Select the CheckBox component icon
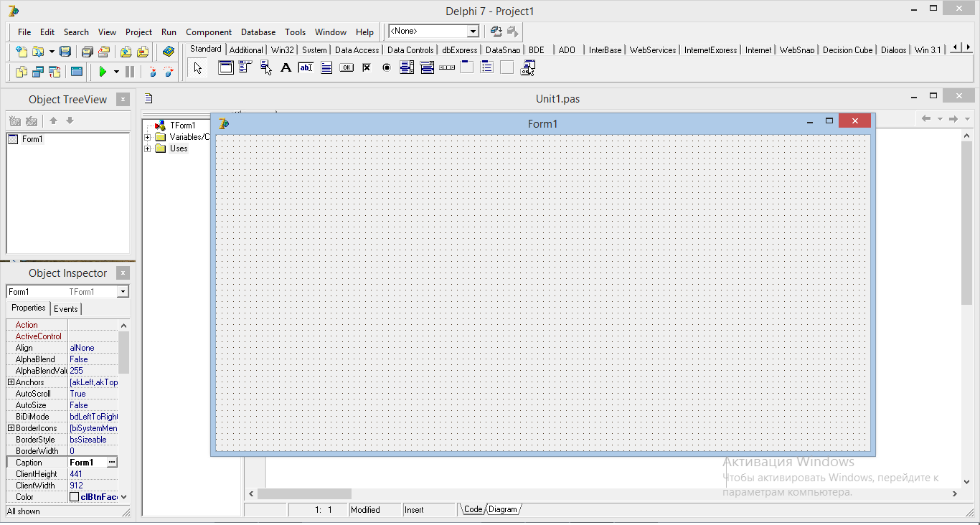The width and height of the screenshot is (980, 525). click(367, 68)
